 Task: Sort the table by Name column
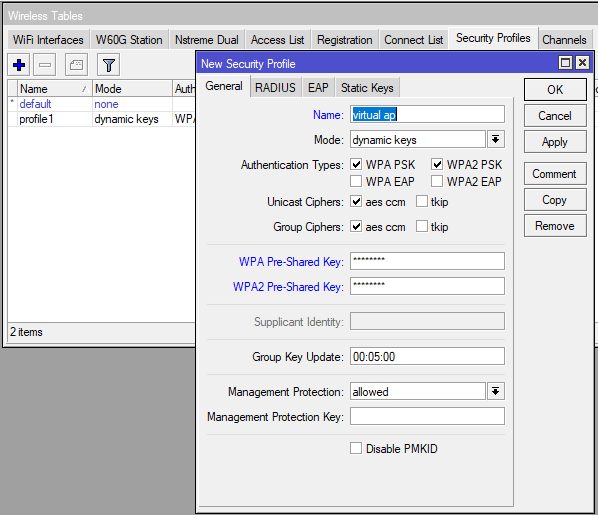[x=54, y=89]
